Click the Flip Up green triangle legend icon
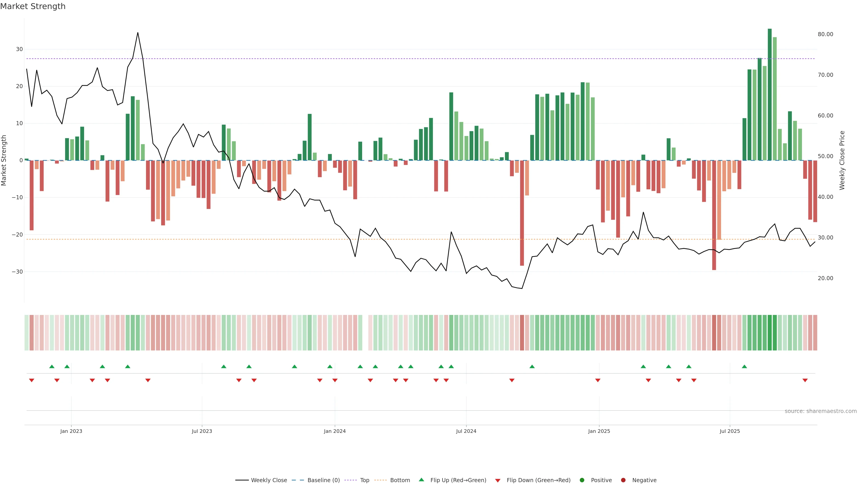Screen dimensions: 868x488 421,480
